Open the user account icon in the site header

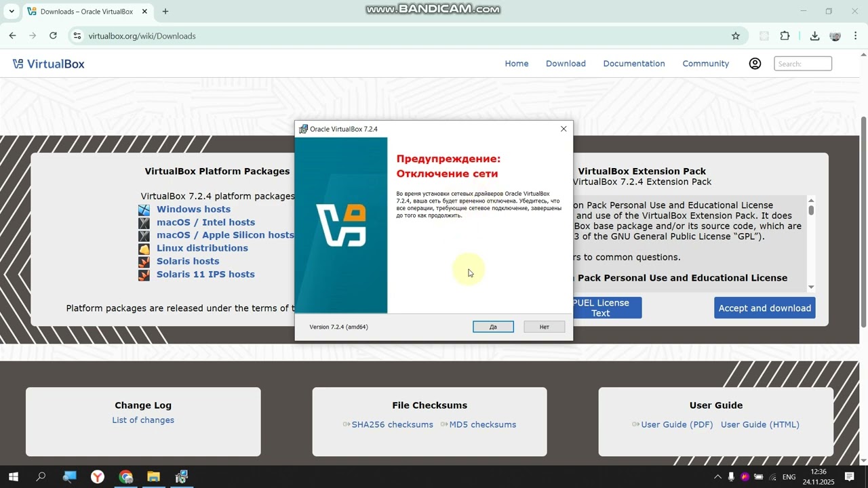[755, 64]
